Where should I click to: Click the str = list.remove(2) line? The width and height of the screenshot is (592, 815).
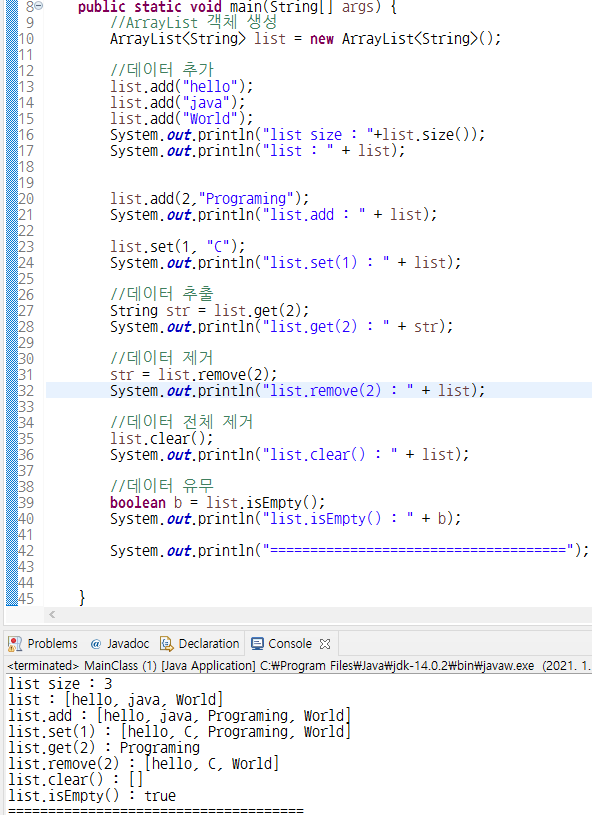(193, 374)
